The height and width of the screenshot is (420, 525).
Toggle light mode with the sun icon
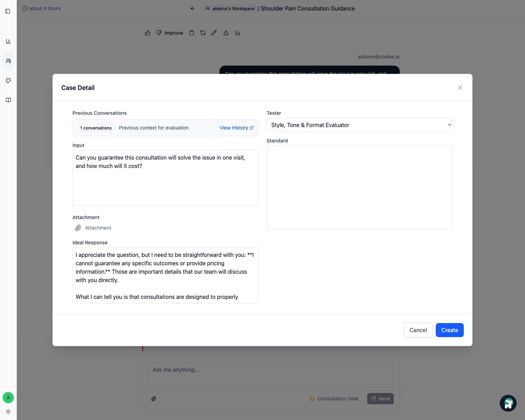pyautogui.click(x=8, y=411)
